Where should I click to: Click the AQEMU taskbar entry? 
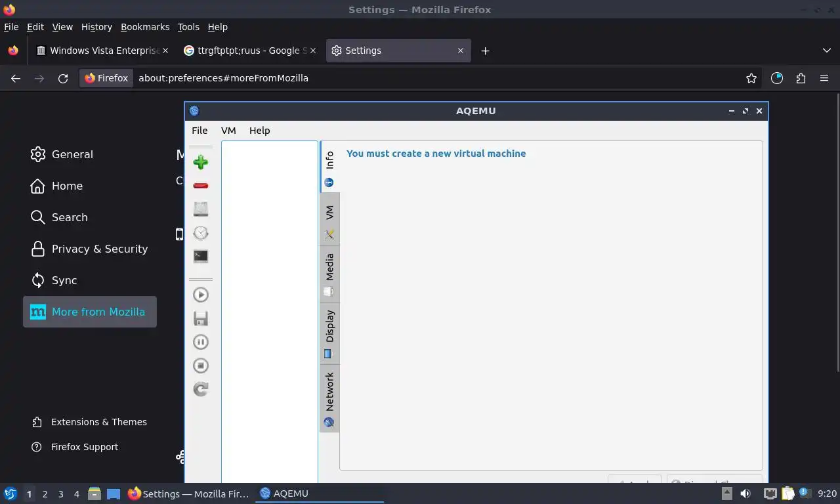[x=320, y=493]
